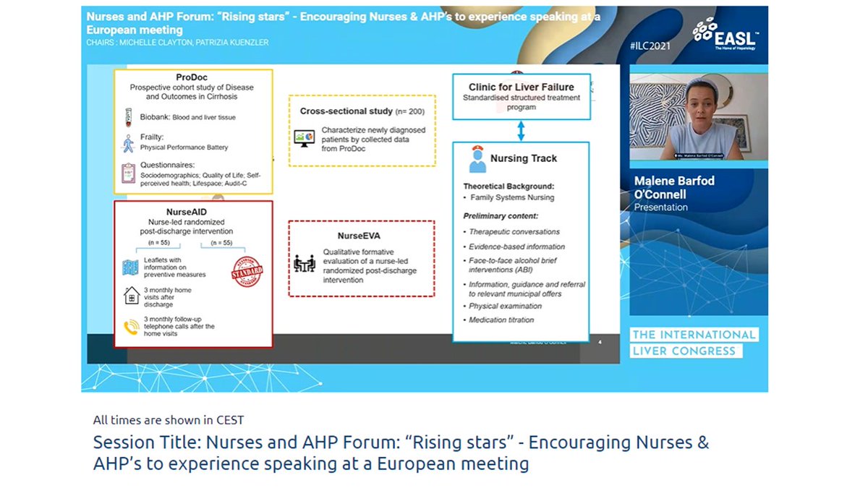This screenshot has height=488, width=868.
Task: Click speaker name 'Malene Barfod O'Connell'
Action: pyautogui.click(x=674, y=187)
